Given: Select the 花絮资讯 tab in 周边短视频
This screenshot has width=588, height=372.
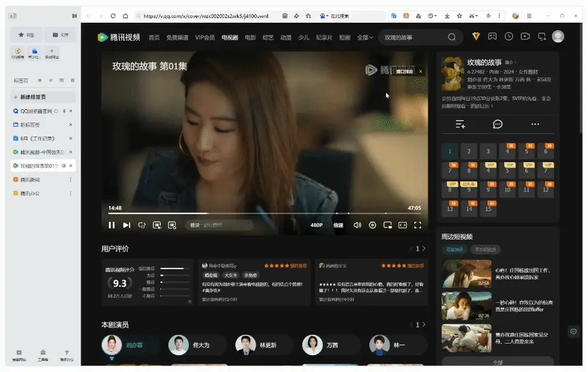Looking at the screenshot, I should coord(454,249).
